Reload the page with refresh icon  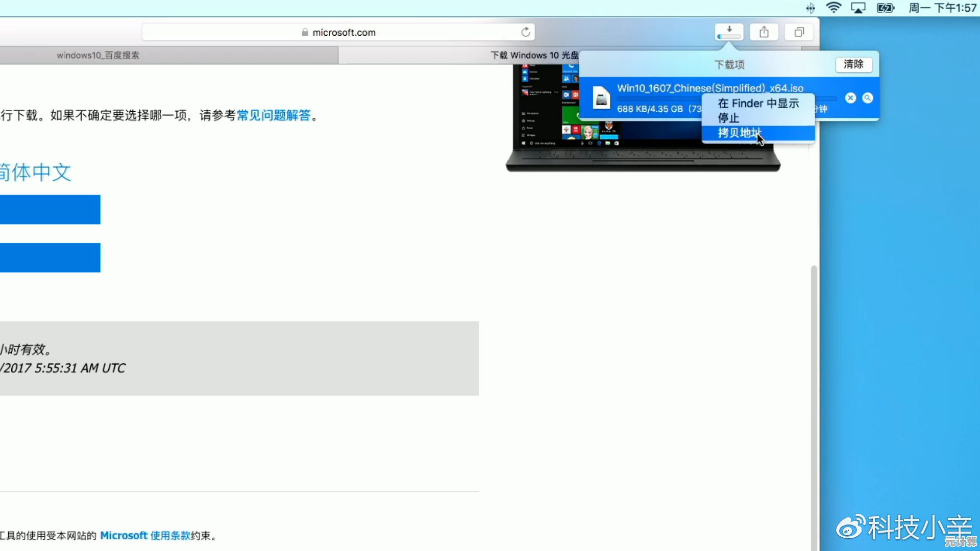click(x=526, y=32)
